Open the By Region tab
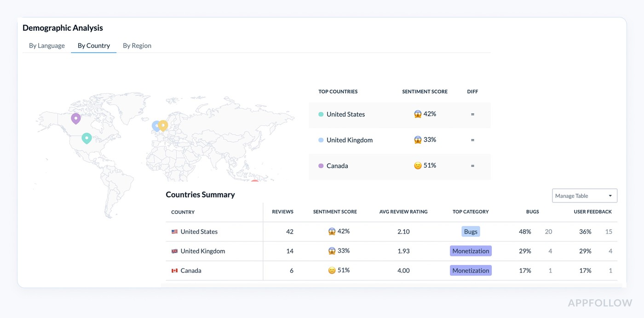The height and width of the screenshot is (318, 644). 137,45
